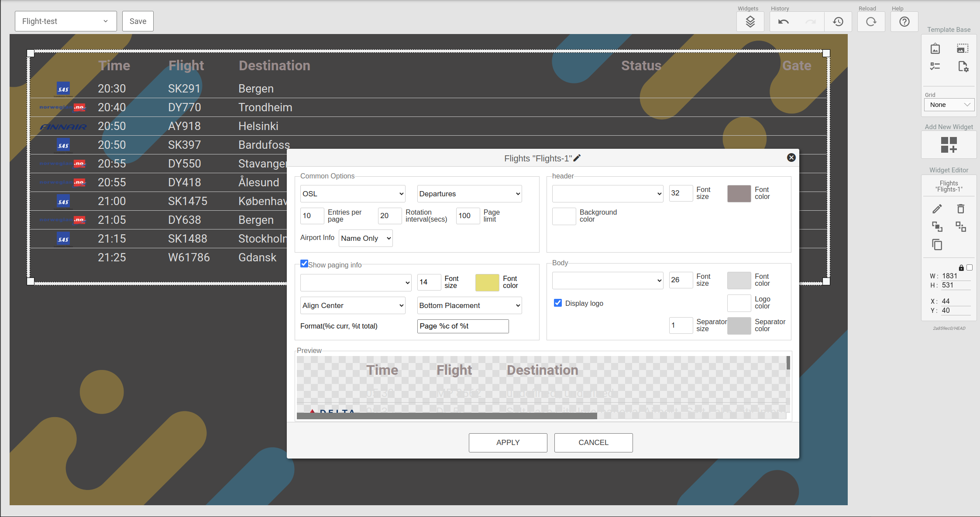Delete the selected Flights widget
The width and height of the screenshot is (980, 517).
click(961, 209)
